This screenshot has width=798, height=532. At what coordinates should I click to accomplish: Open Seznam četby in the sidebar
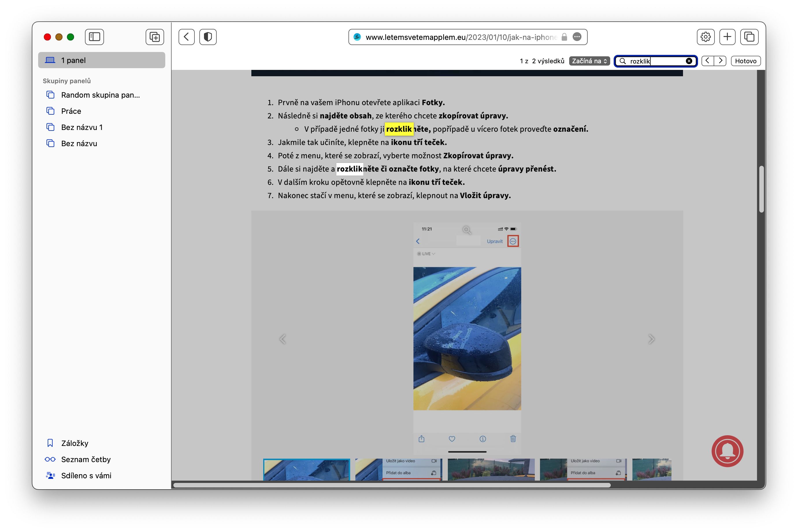[x=86, y=460]
